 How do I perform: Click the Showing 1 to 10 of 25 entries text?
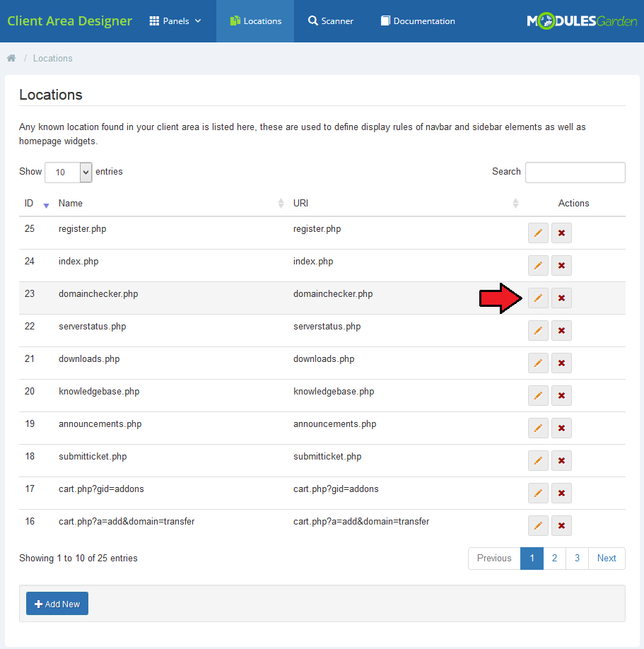78,559
